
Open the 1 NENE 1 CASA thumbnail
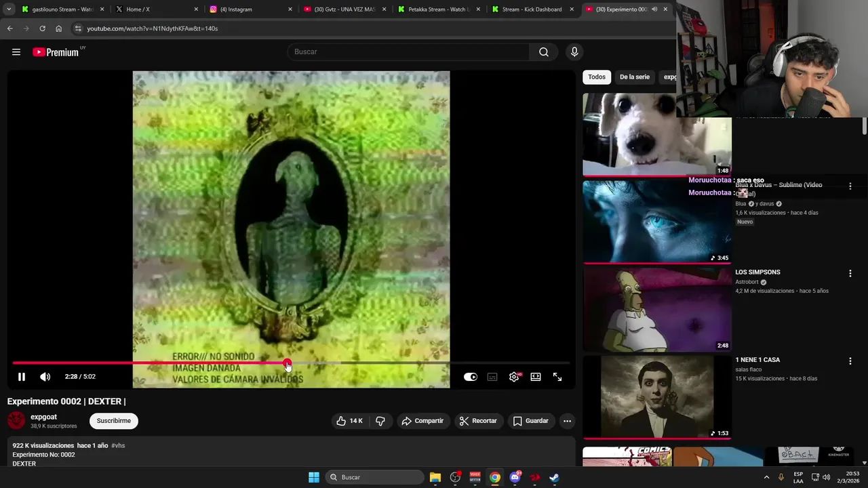click(657, 396)
